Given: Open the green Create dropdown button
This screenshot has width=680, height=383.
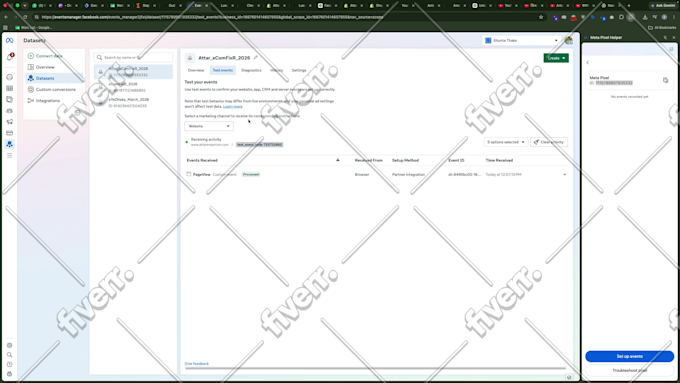Looking at the screenshot, I should [556, 58].
